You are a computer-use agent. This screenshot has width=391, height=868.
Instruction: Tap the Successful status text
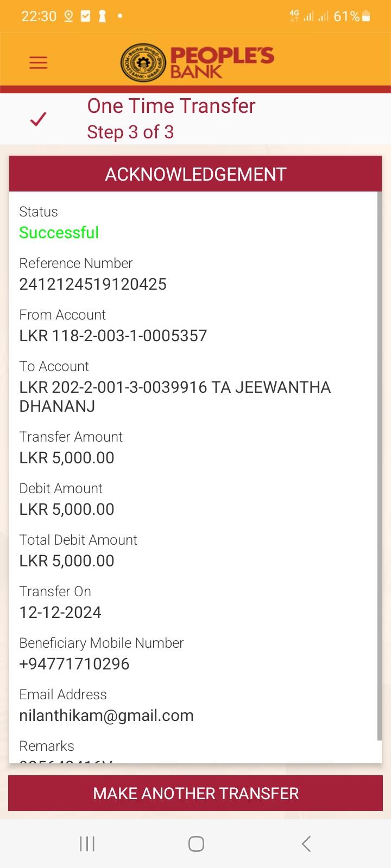click(59, 233)
